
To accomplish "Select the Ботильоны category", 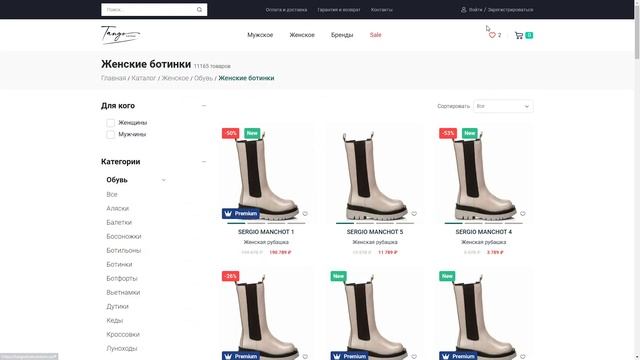I will (x=124, y=250).
